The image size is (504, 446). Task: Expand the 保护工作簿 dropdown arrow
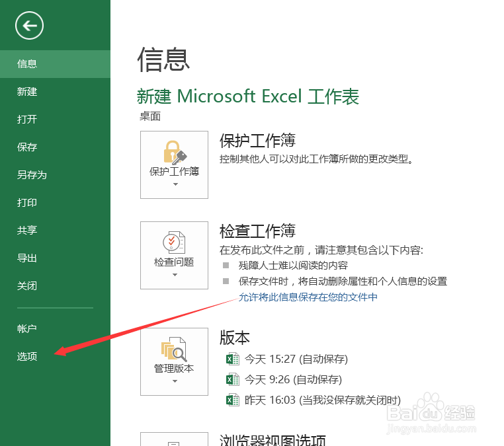175,184
